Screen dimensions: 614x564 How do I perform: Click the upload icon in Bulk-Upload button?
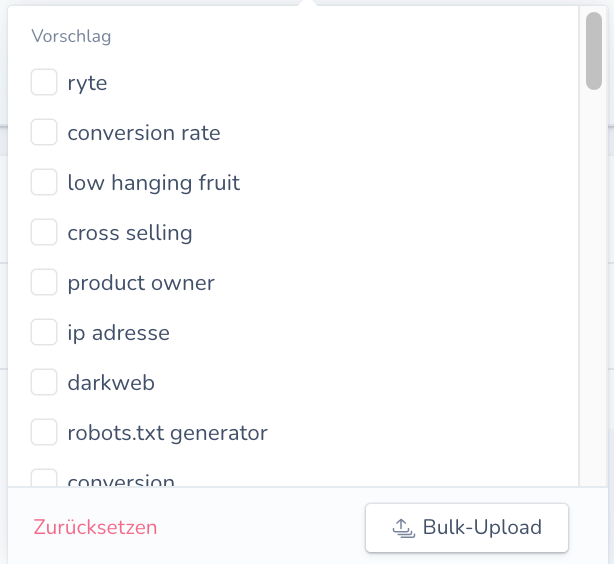coord(403,528)
